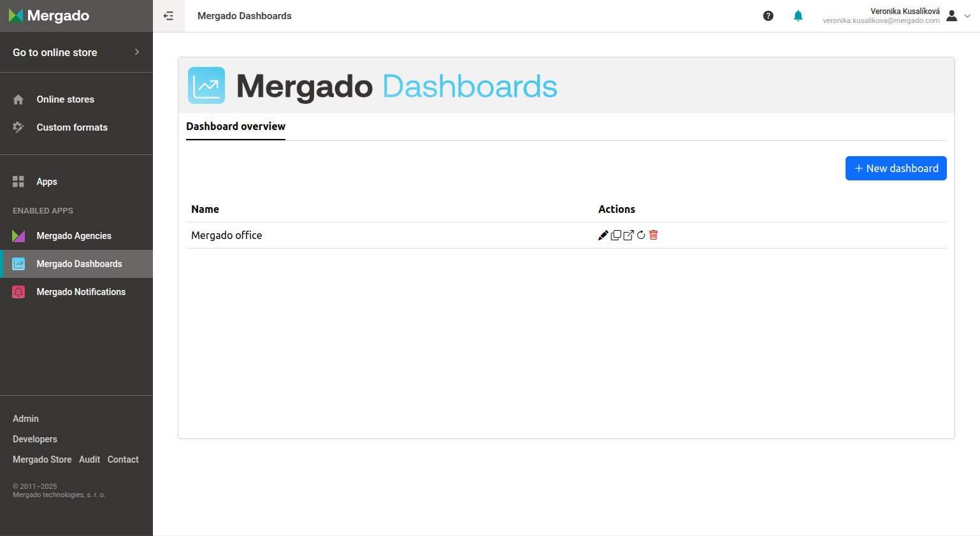Screen dimensions: 980x536
Task: Open the Contact link
Action: pos(123,460)
